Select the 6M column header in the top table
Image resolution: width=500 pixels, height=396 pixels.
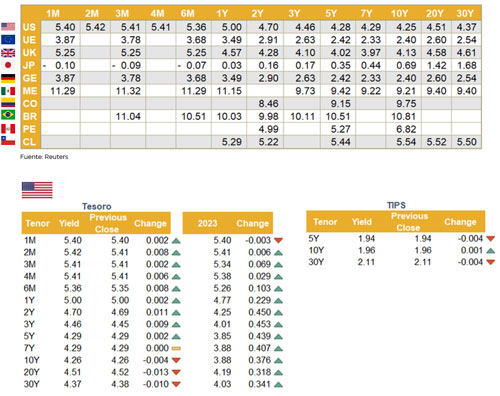tap(188, 13)
